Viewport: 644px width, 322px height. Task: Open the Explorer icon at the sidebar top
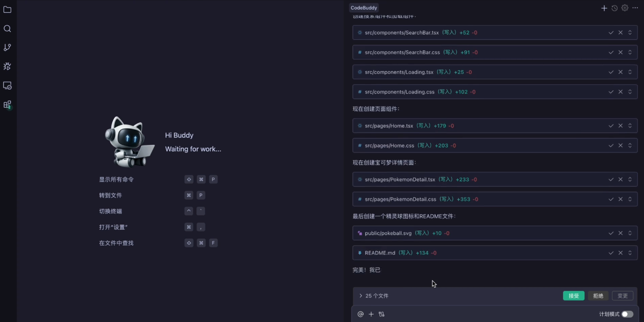click(x=7, y=9)
